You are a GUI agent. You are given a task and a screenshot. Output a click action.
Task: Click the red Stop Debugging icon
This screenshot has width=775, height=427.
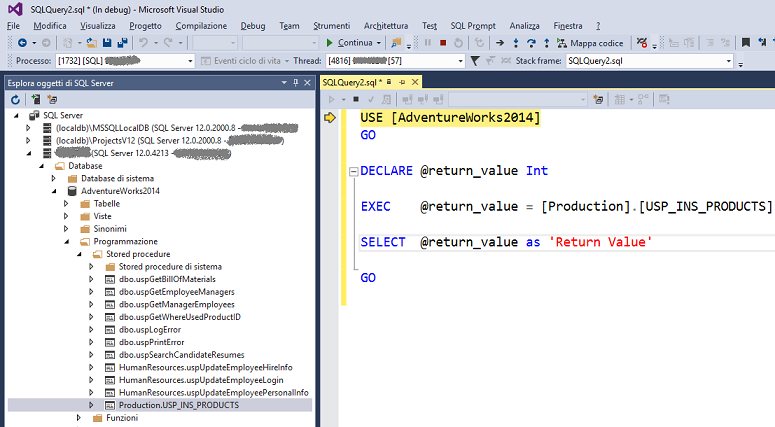[442, 43]
